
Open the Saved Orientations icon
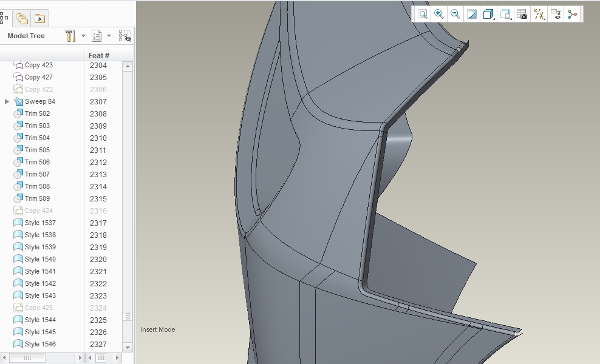coord(505,15)
